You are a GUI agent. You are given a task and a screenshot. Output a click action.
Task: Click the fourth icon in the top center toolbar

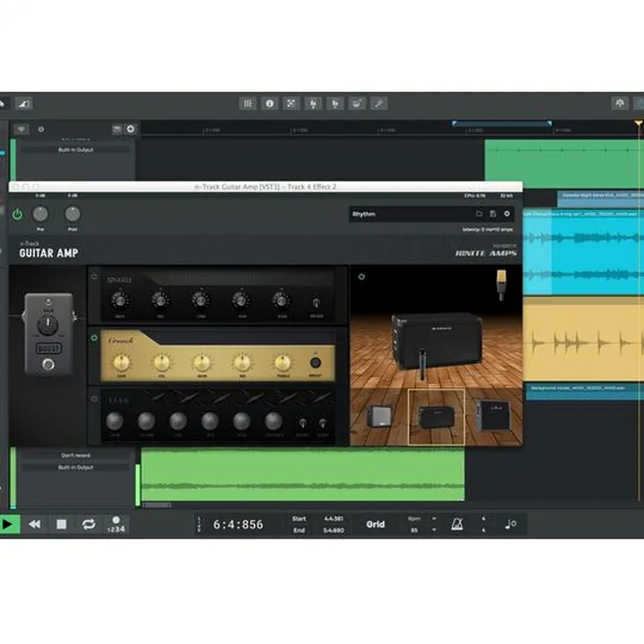tap(313, 104)
